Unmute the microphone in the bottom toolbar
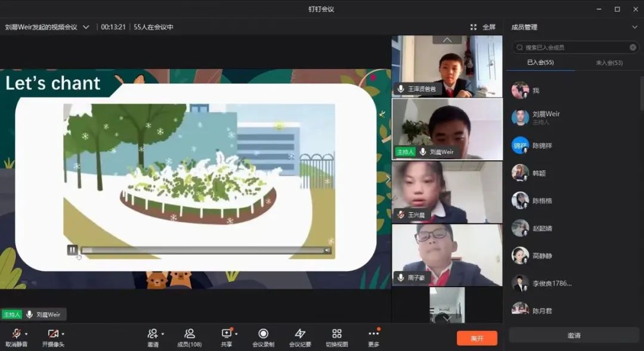The image size is (644, 351). [16, 334]
